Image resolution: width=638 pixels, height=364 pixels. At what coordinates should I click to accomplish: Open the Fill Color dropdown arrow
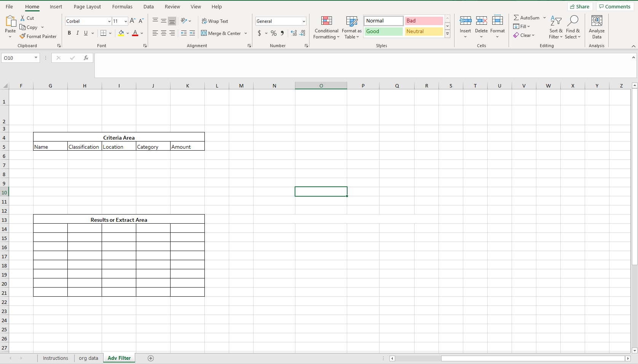[x=128, y=33]
